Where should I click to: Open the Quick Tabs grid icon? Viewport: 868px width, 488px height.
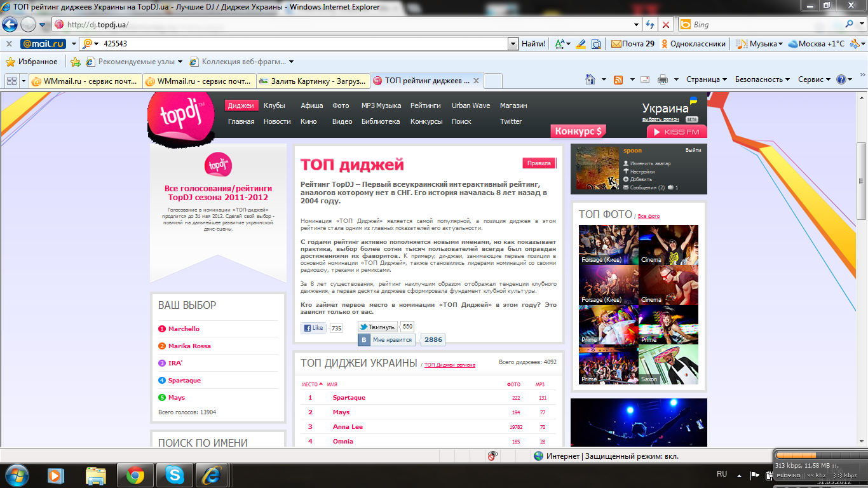[x=11, y=81]
